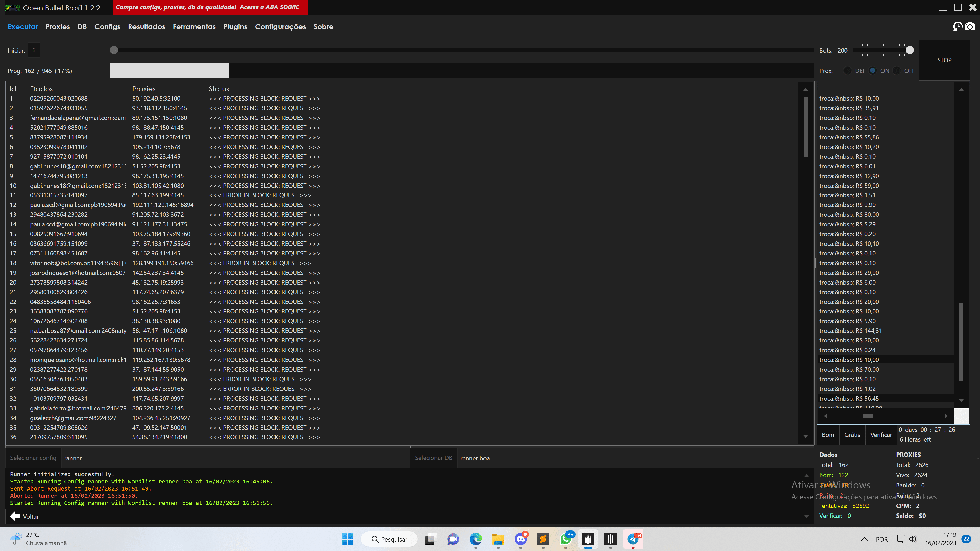Click the down scroll arrow of the results list
This screenshot has width=980, height=551.
tap(805, 437)
